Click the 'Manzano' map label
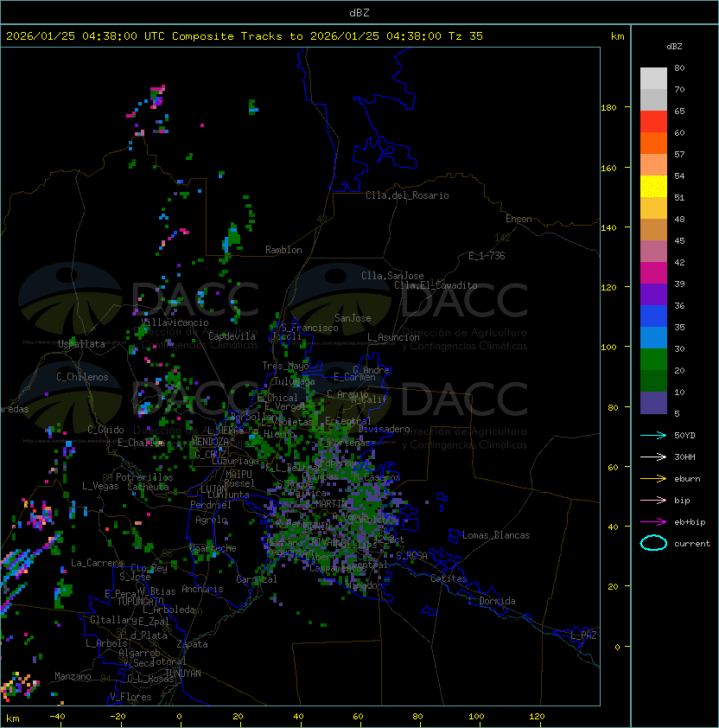 (x=73, y=676)
